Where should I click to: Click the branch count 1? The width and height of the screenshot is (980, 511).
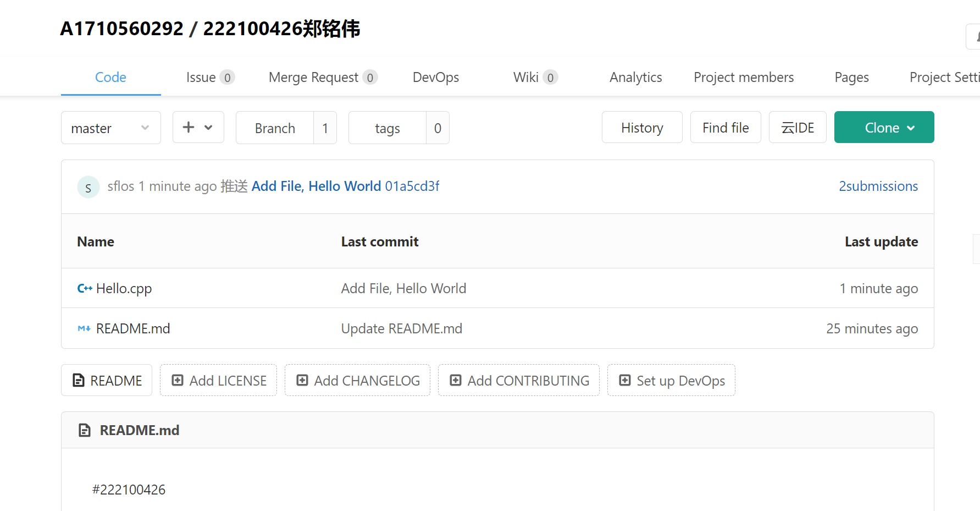(325, 128)
